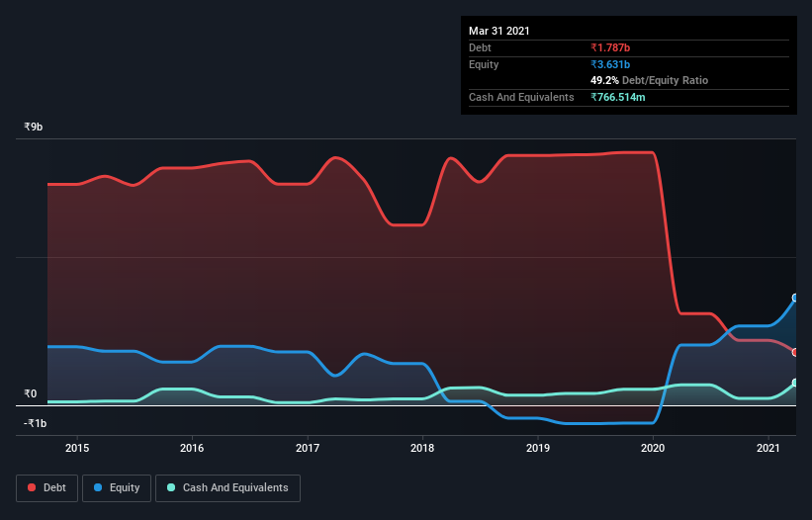
Task: Click the ₹9b y-axis label
Action: [34, 127]
